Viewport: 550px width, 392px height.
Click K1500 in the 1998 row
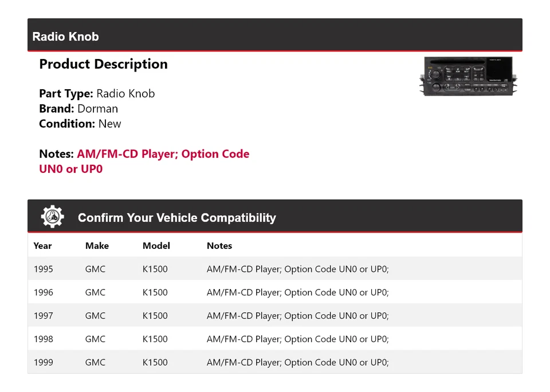tap(155, 339)
